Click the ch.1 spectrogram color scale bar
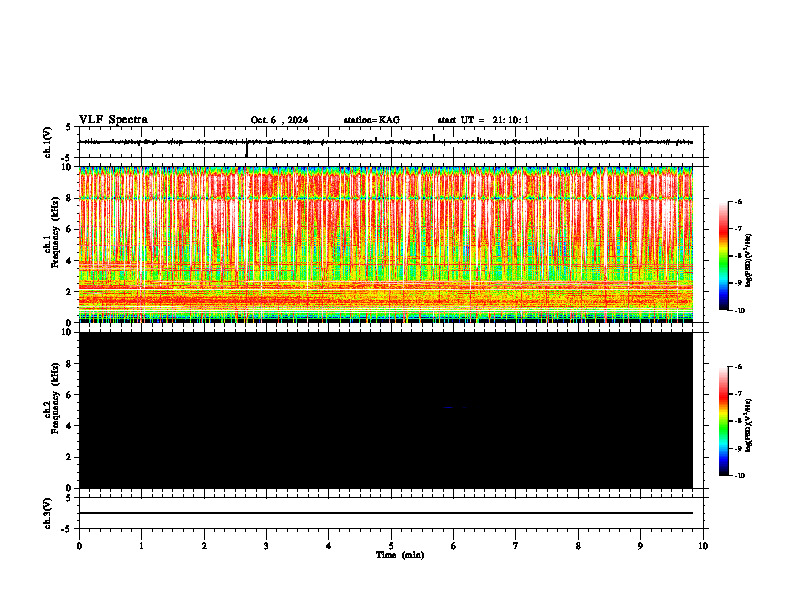This screenshot has height=612, width=792. point(724,256)
